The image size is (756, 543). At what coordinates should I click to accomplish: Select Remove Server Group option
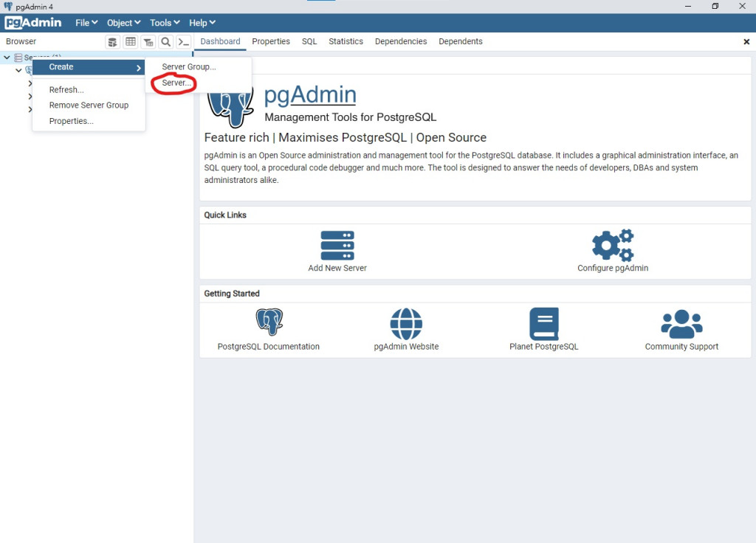tap(89, 105)
